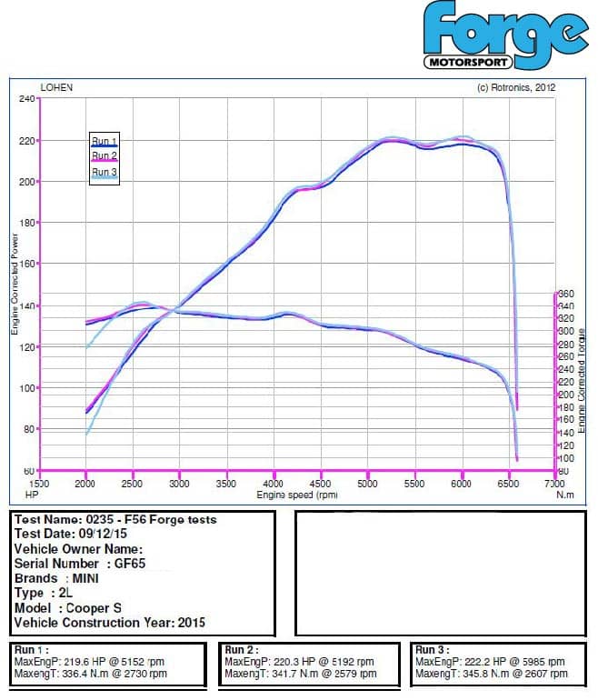Click the Vehicle Owner Name field
This screenshot has width=598, height=700.
[78, 549]
